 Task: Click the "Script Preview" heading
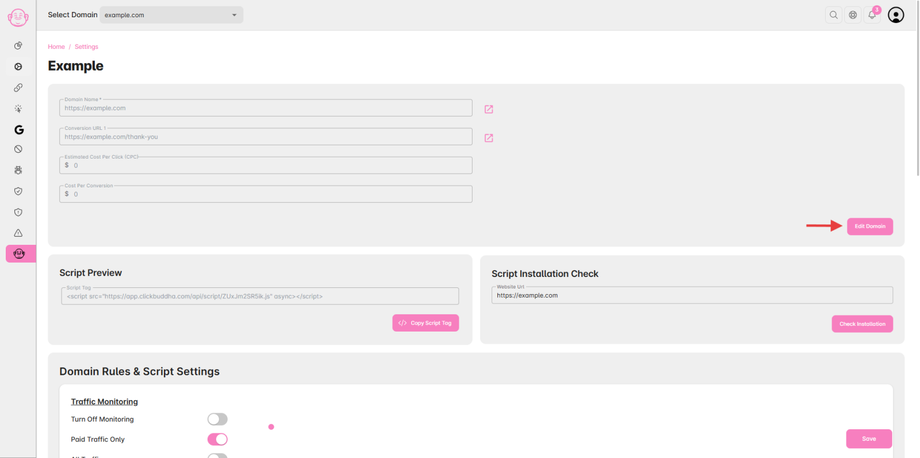click(90, 273)
